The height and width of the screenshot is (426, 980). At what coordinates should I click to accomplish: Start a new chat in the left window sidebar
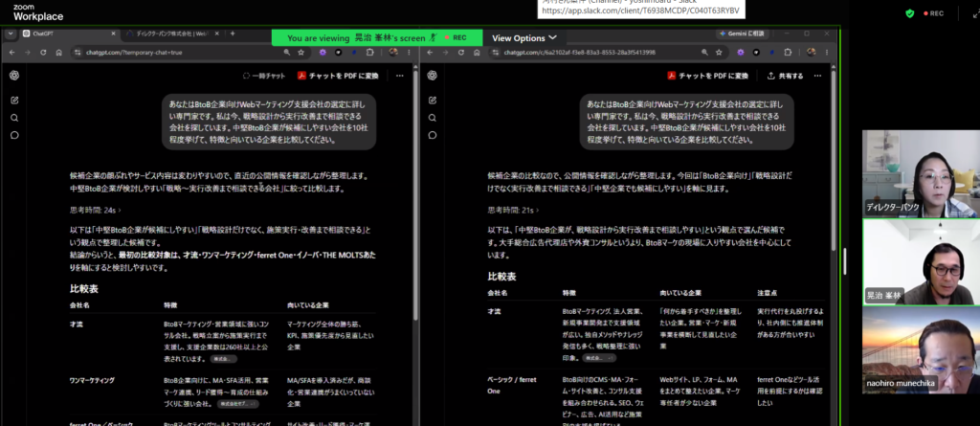click(x=14, y=101)
